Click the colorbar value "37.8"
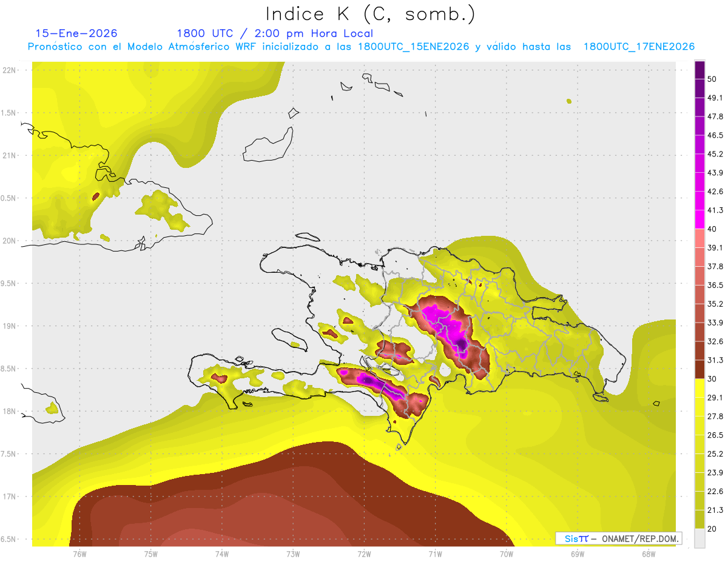 click(x=715, y=267)
